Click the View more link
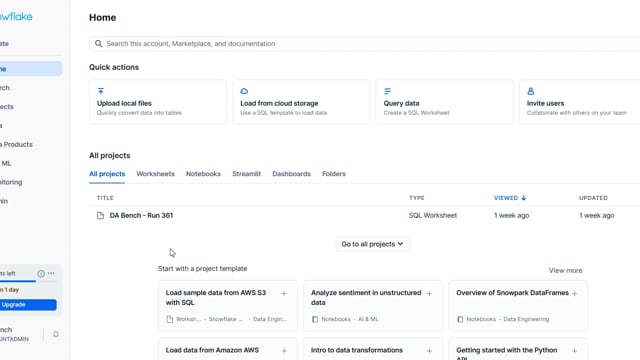 (x=565, y=270)
